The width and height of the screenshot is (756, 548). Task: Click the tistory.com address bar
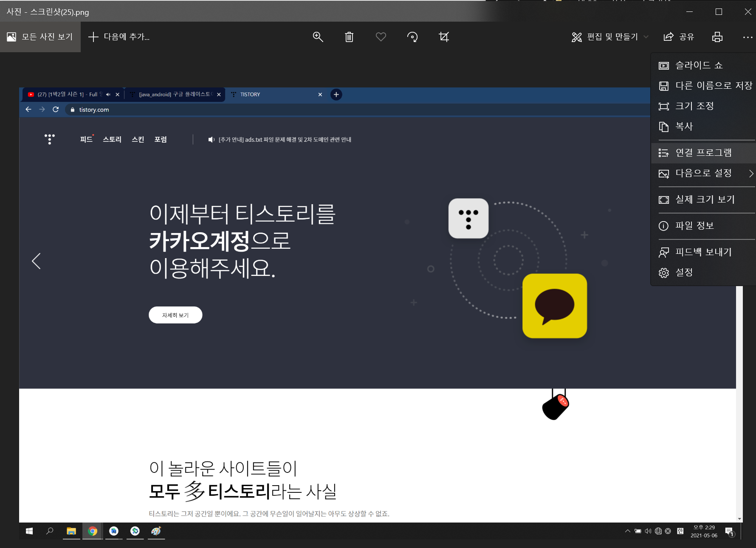point(357,110)
